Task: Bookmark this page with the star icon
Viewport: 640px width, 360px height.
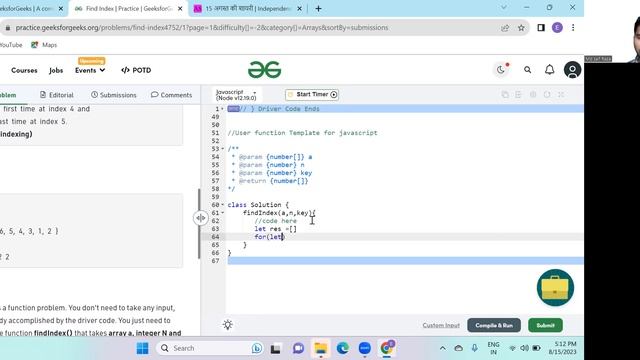Action: pos(521,28)
